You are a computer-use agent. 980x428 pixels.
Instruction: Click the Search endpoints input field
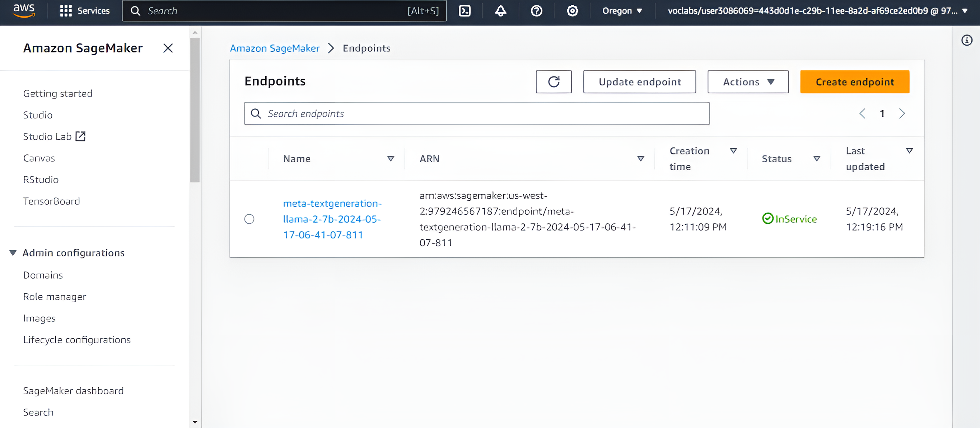coord(477,113)
